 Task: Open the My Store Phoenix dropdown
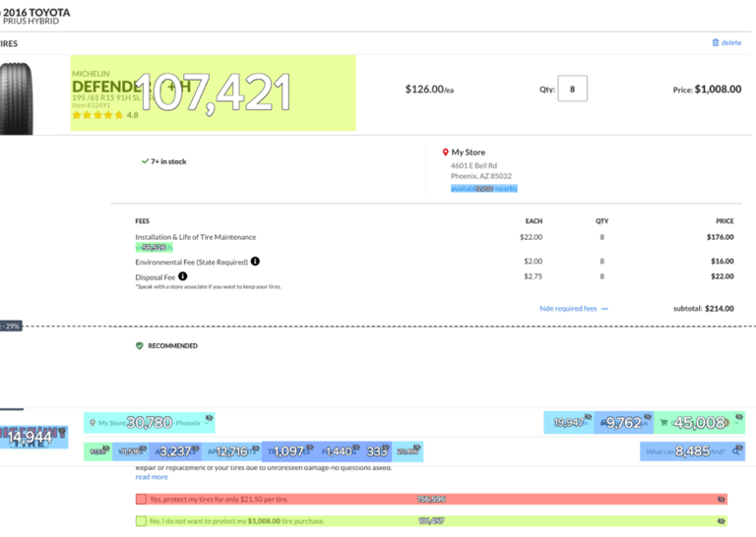click(x=150, y=423)
